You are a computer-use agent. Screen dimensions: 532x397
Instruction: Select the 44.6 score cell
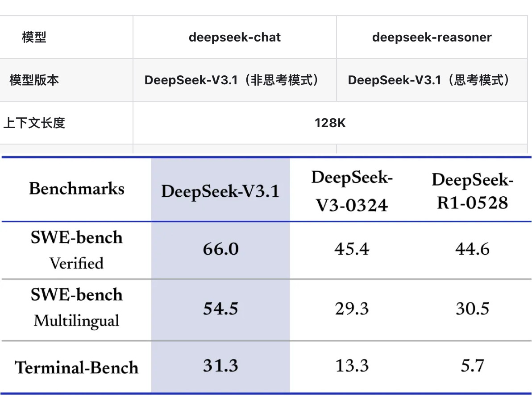point(472,249)
